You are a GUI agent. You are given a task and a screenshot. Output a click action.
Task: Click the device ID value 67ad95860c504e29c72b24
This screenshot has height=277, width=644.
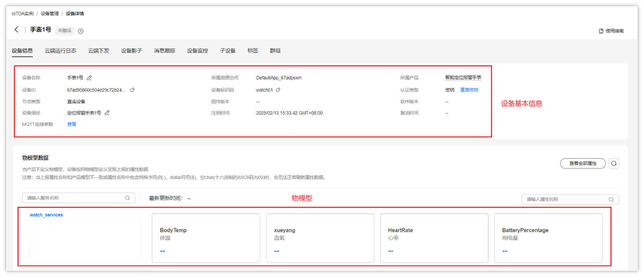click(x=97, y=90)
